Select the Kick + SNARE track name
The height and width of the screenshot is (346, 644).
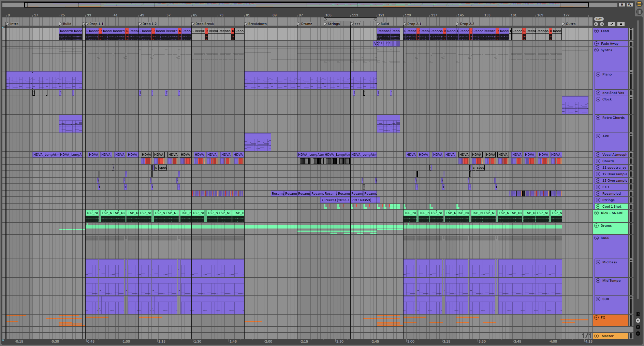(x=612, y=213)
